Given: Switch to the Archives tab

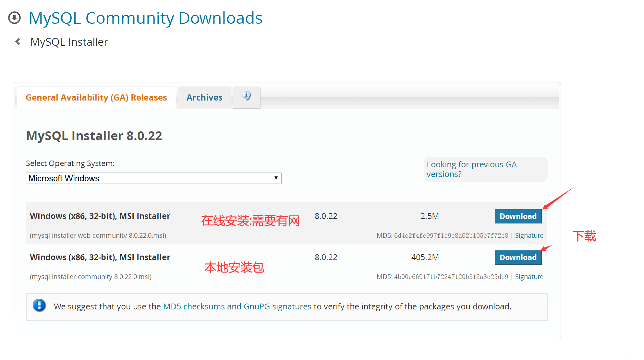Looking at the screenshot, I should (x=204, y=98).
